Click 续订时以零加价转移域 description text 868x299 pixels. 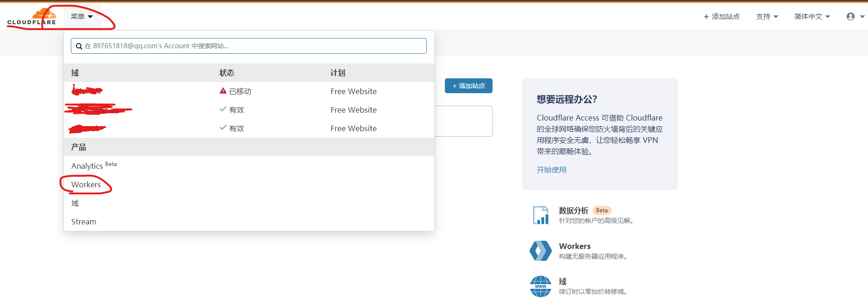pyautogui.click(x=593, y=292)
